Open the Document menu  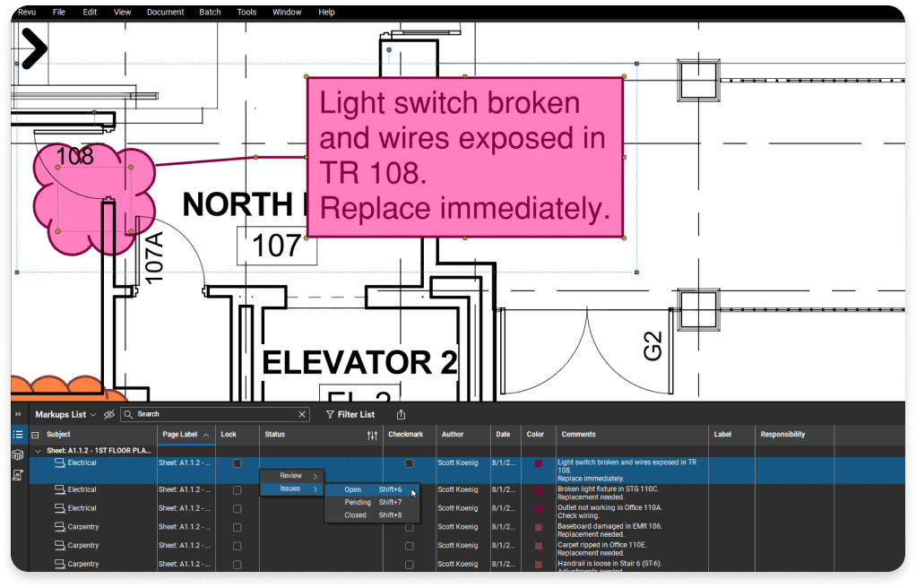(x=165, y=13)
